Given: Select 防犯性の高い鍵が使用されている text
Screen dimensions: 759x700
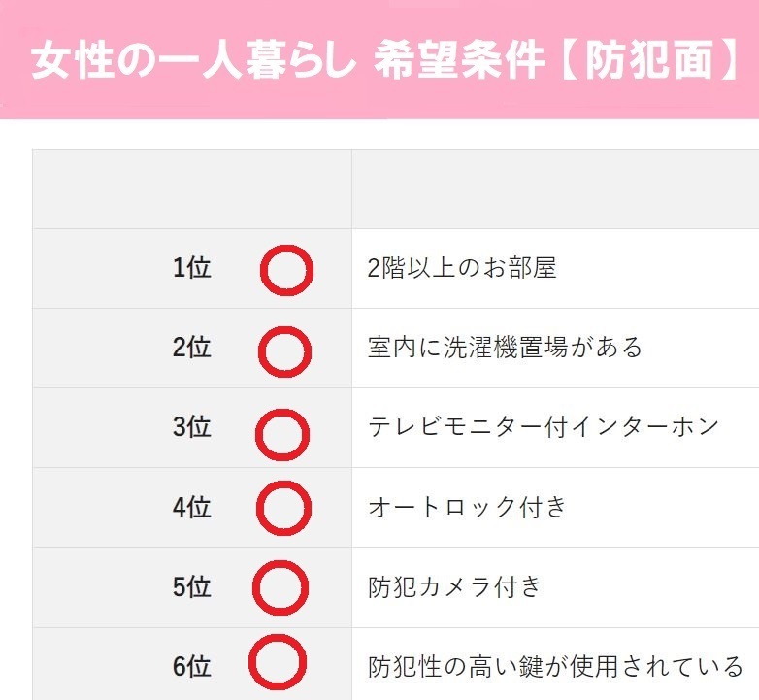Looking at the screenshot, I should 555,667.
